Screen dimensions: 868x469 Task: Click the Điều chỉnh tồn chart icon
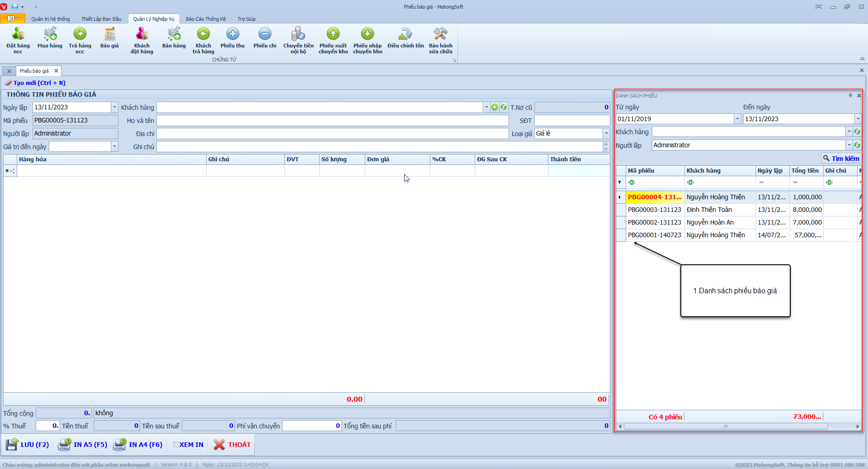406,34
